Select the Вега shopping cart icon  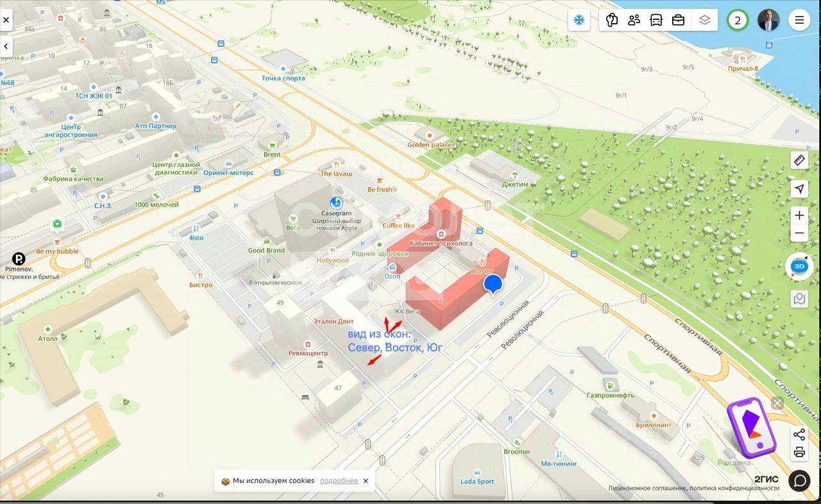pos(293,219)
